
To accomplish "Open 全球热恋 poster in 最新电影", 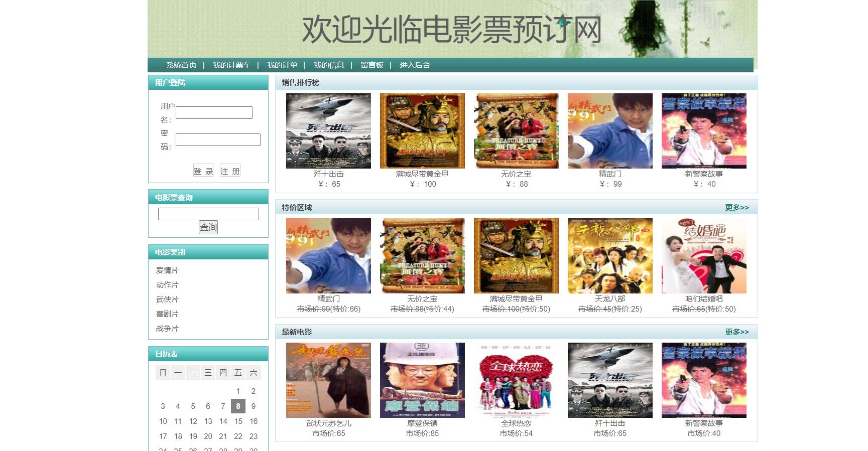I will (516, 380).
